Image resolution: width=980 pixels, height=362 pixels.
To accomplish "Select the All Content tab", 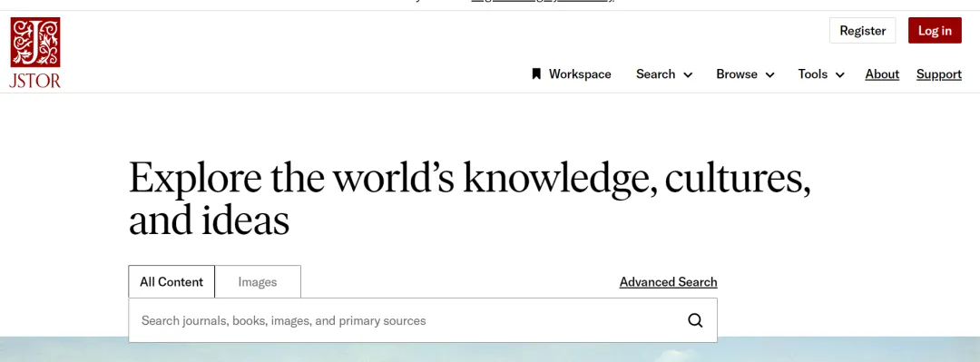I will (x=171, y=282).
